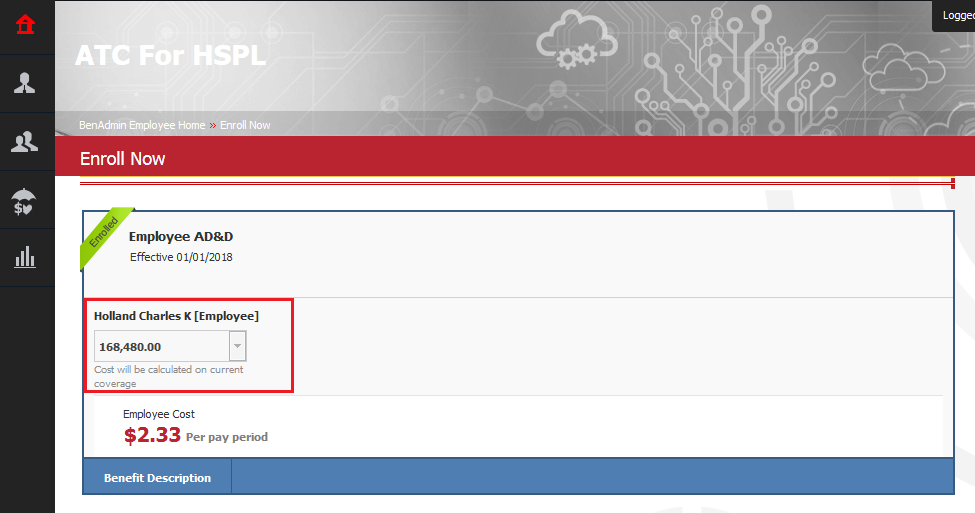Expand the coverage amount dropdown arrow
Screen dimensions: 975x513
tap(237, 346)
